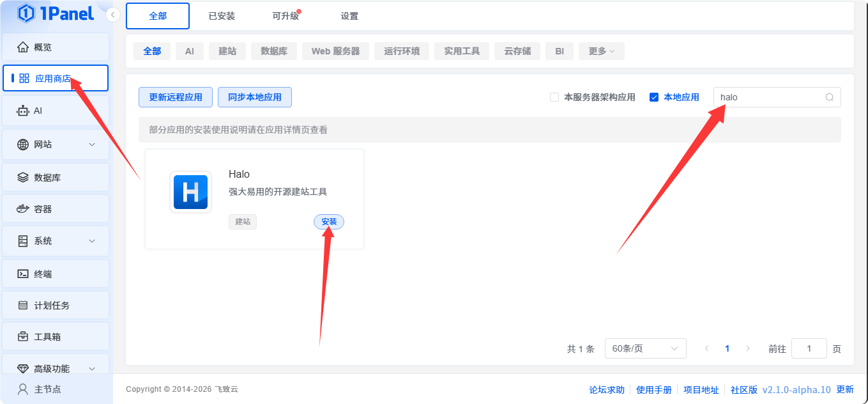
Task: Click the search magnifier icon
Action: 830,97
